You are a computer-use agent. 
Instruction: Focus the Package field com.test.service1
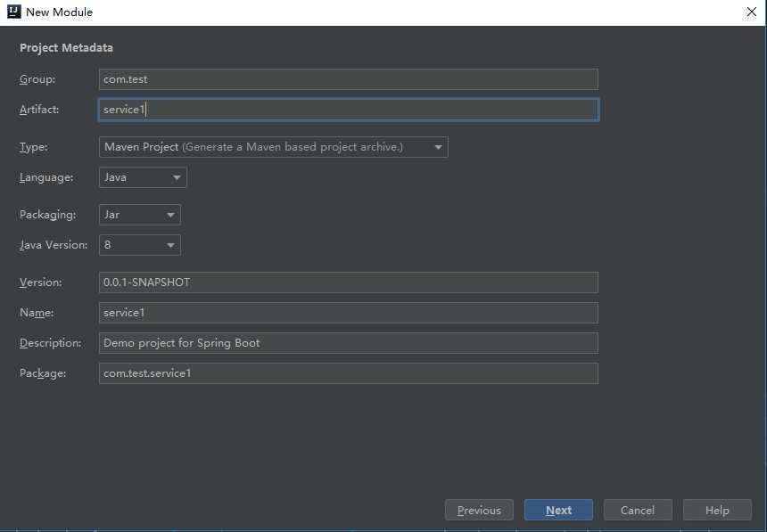pos(349,373)
